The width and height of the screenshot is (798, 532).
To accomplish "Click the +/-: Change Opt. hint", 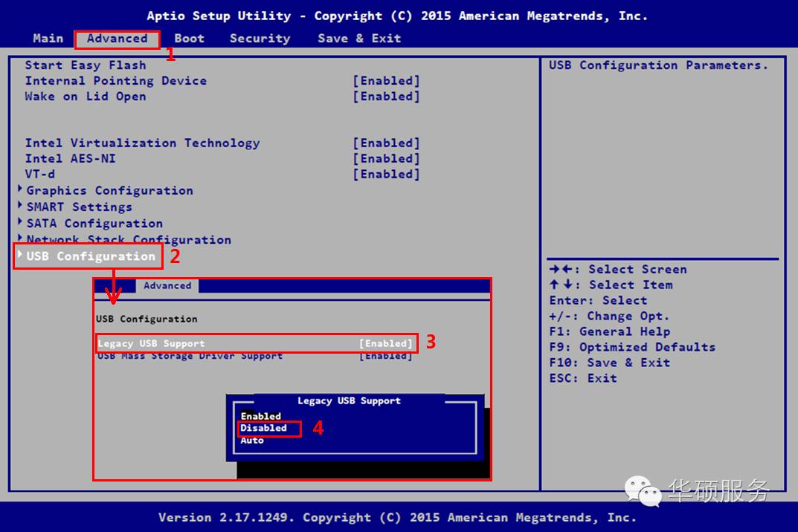I will click(609, 317).
